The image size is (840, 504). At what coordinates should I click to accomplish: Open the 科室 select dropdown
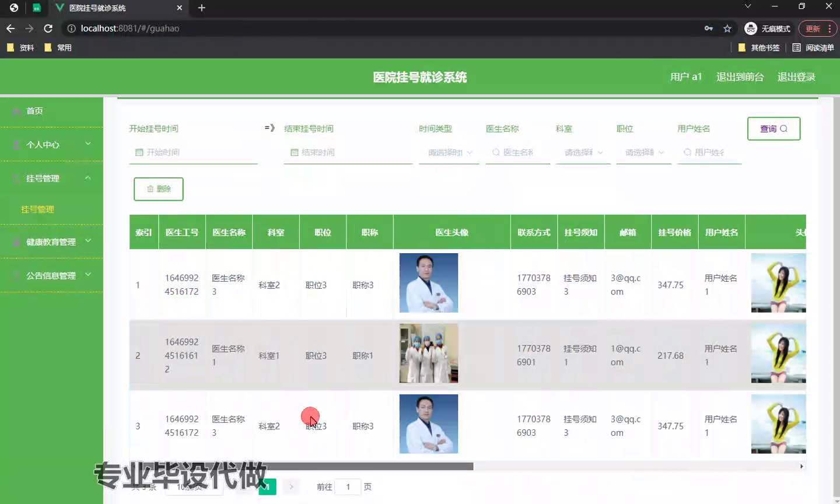(583, 152)
